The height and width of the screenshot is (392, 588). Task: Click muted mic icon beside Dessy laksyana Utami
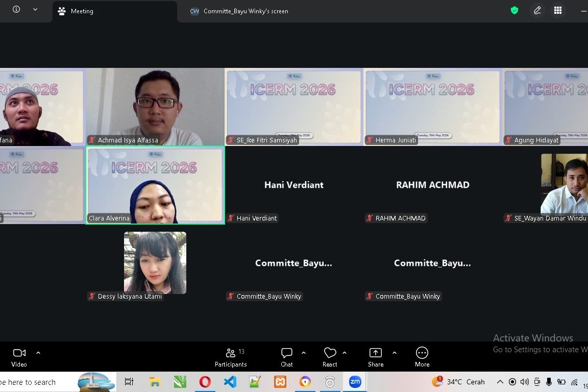click(x=92, y=296)
